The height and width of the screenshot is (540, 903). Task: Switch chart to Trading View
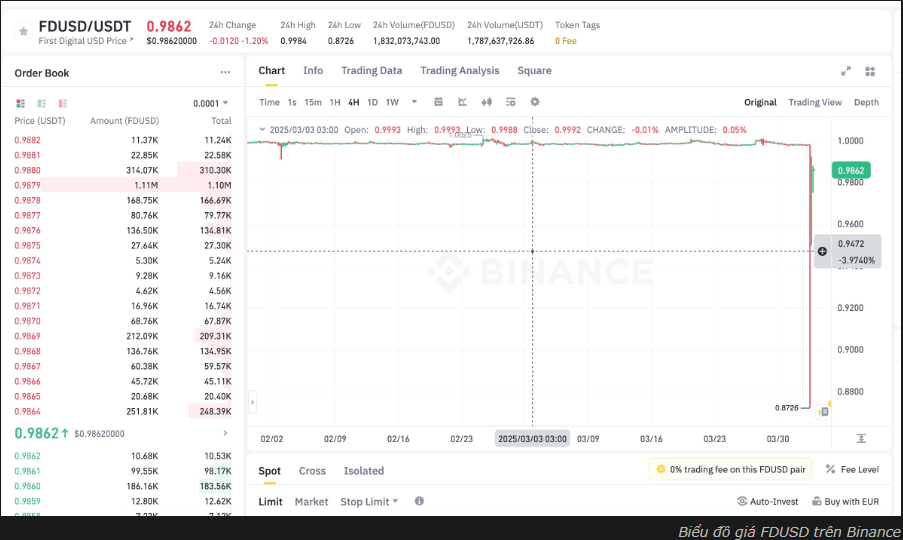point(815,102)
